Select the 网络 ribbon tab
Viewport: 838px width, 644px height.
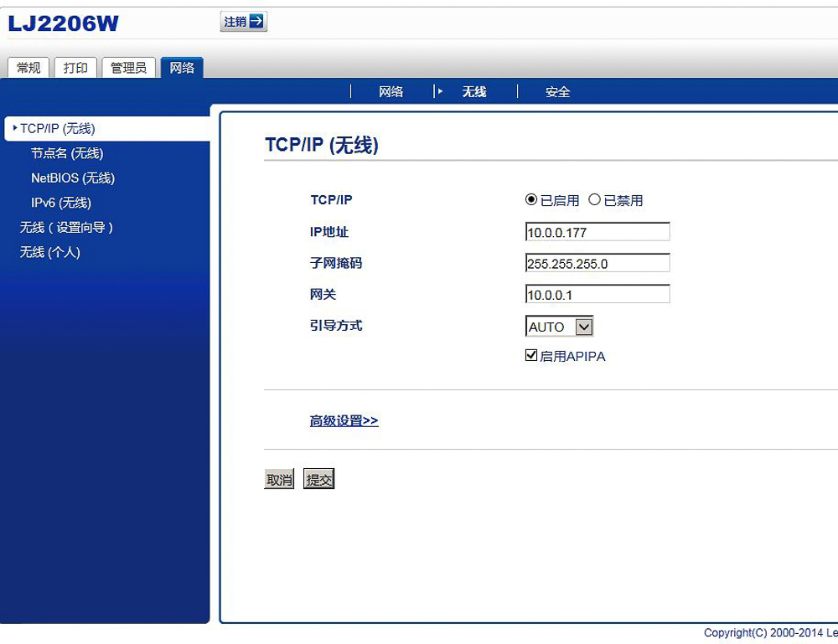click(x=183, y=67)
